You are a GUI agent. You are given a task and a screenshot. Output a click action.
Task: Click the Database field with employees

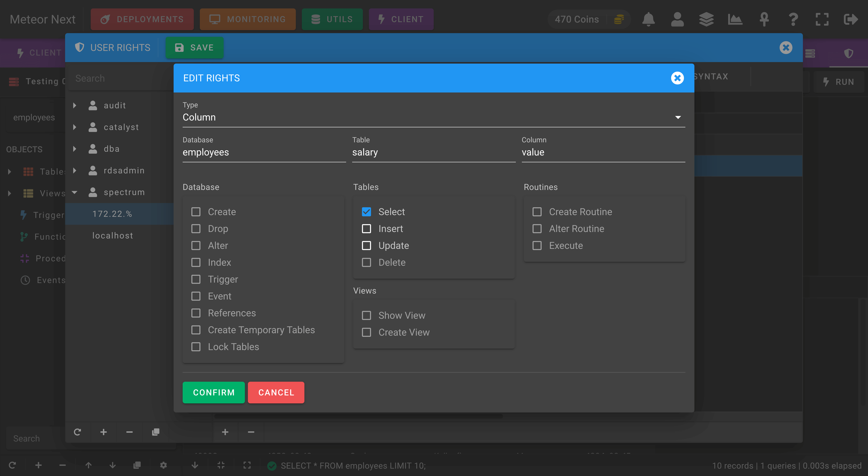click(x=264, y=152)
